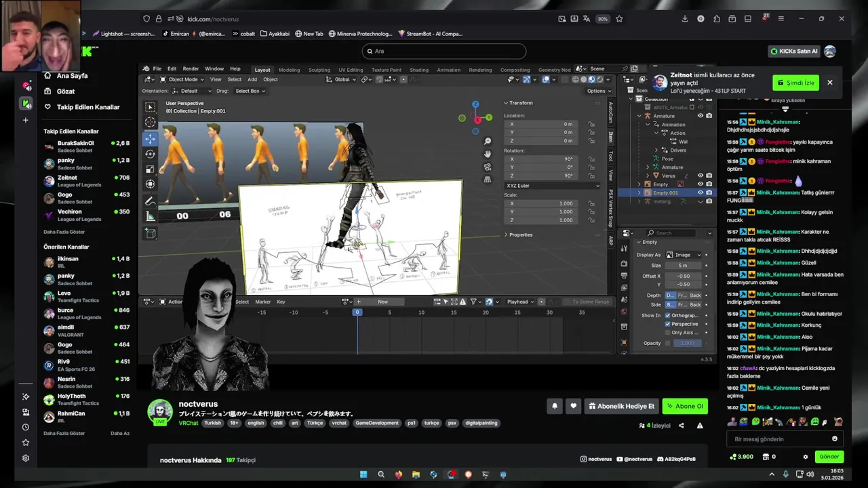868x488 pixels.
Task: Click the viewport pan hand icon
Action: click(x=488, y=155)
